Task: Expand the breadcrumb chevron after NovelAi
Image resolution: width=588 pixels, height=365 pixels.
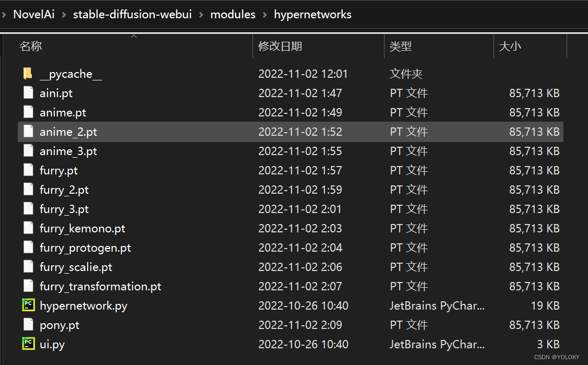Action: [x=64, y=15]
